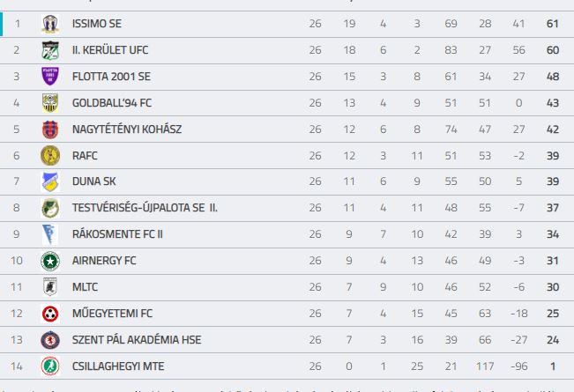Click the ISSIMO SE team crest
The width and height of the screenshot is (574, 392).
(50, 24)
